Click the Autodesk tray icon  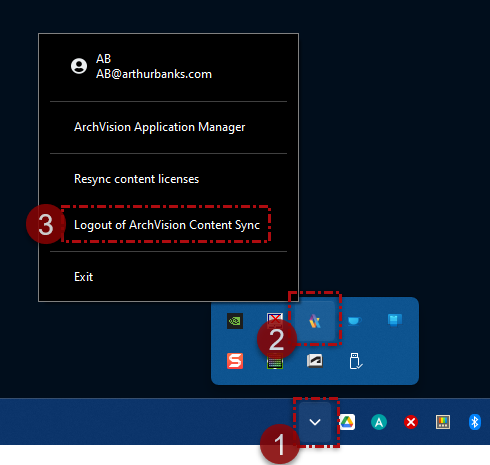(315, 361)
